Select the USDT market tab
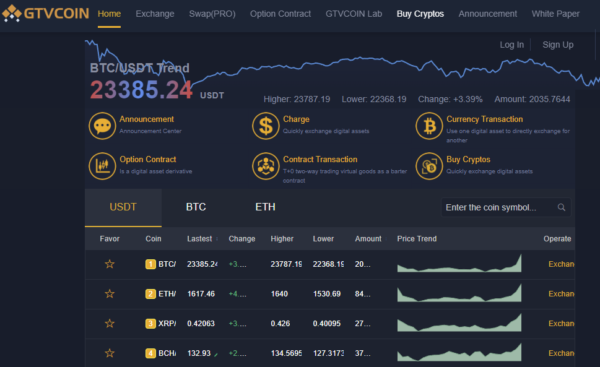 tap(123, 207)
